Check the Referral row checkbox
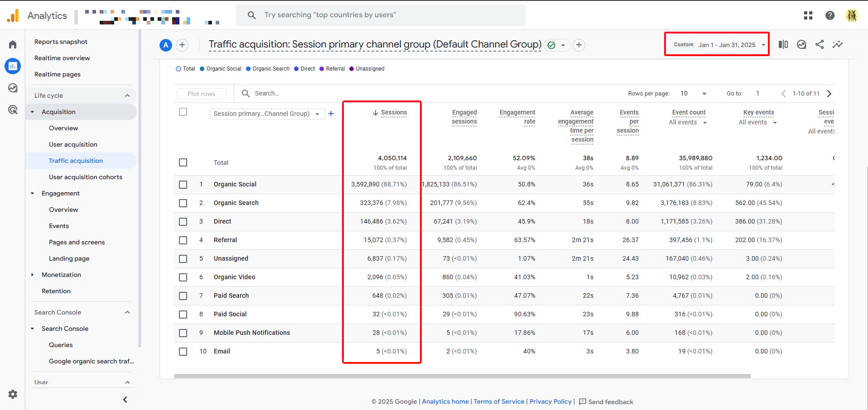868x410 pixels. tap(183, 240)
